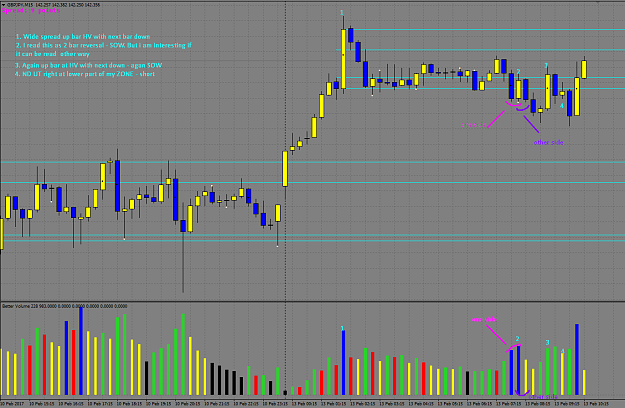Viewport: 625px width, 408px height.
Task: Click the '10 Feb 23:15' time axis label
Action: click(x=275, y=404)
